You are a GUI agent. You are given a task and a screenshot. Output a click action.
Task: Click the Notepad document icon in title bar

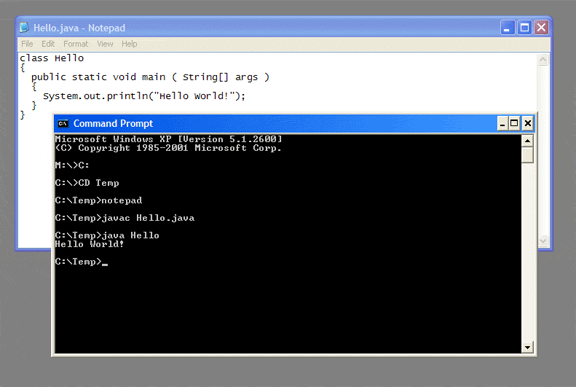click(24, 28)
